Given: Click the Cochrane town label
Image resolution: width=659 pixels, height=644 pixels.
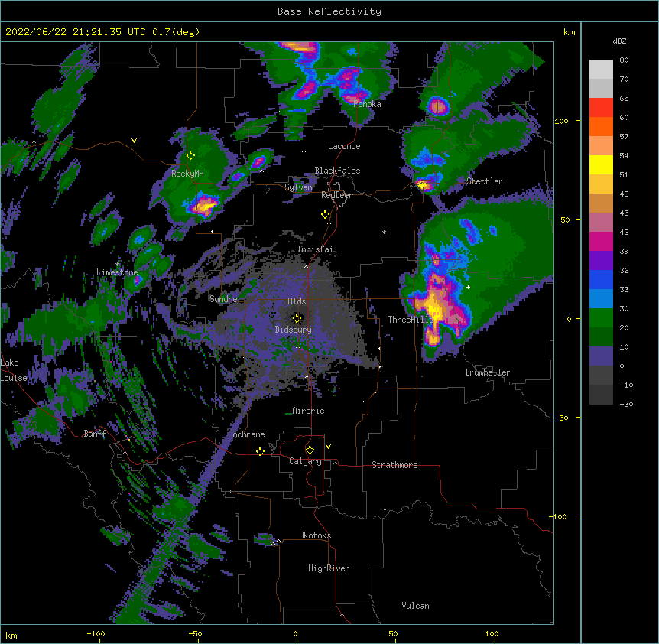Looking at the screenshot, I should click(x=246, y=434).
